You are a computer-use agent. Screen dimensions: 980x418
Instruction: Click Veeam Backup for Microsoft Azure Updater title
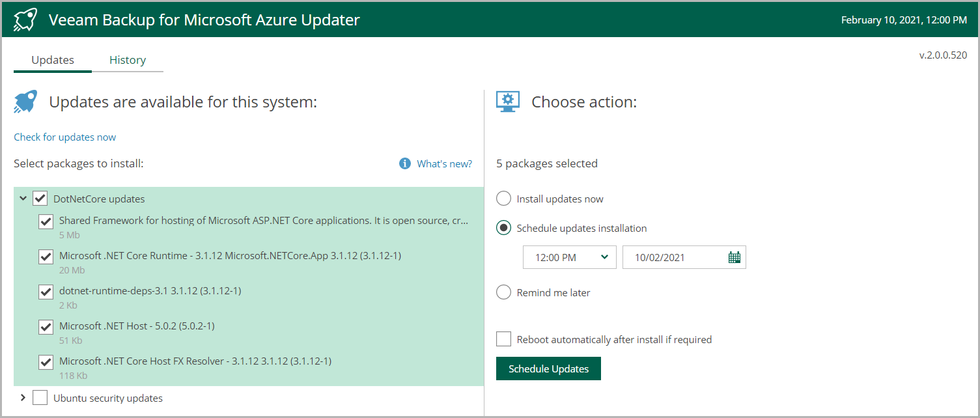click(204, 20)
